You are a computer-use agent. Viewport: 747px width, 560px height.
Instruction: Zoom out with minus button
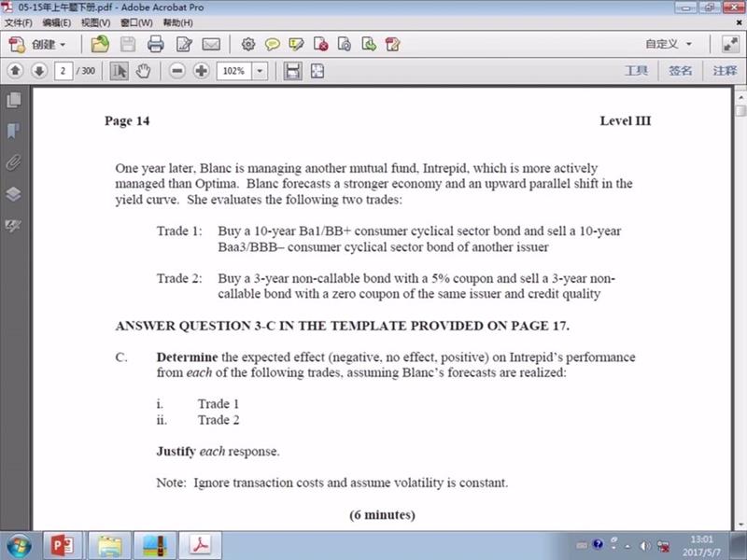click(176, 71)
